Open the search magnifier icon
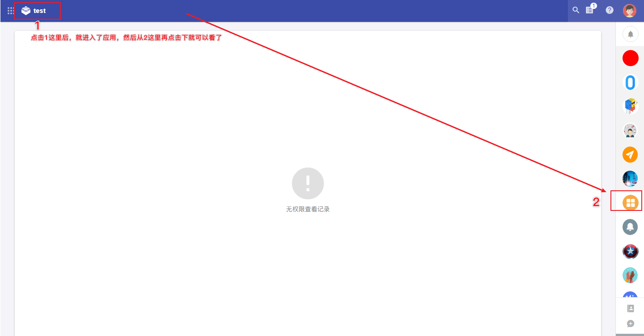644x336 pixels. pyautogui.click(x=576, y=10)
